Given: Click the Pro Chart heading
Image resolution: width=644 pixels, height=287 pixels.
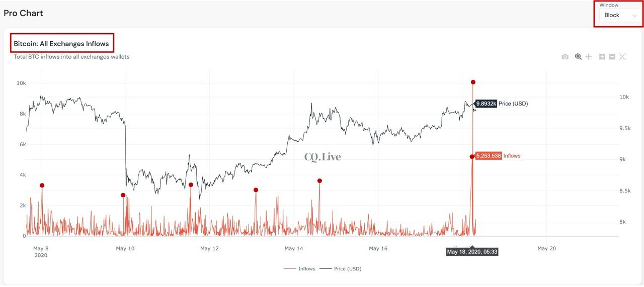Looking at the screenshot, I should pyautogui.click(x=24, y=14).
